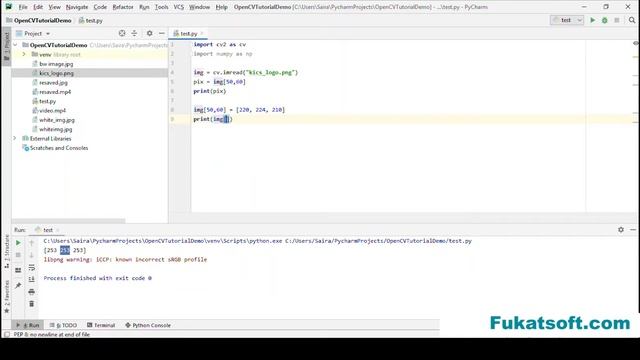Image resolution: width=640 pixels, height=360 pixels.
Task: Open the Terminal tool window
Action: click(x=101, y=325)
